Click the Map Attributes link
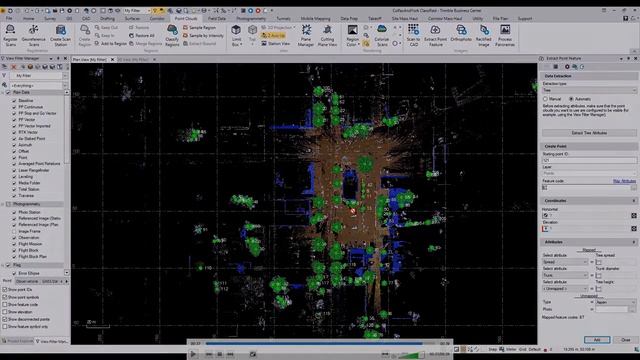Viewport: 640px width, 360px height. tap(624, 181)
